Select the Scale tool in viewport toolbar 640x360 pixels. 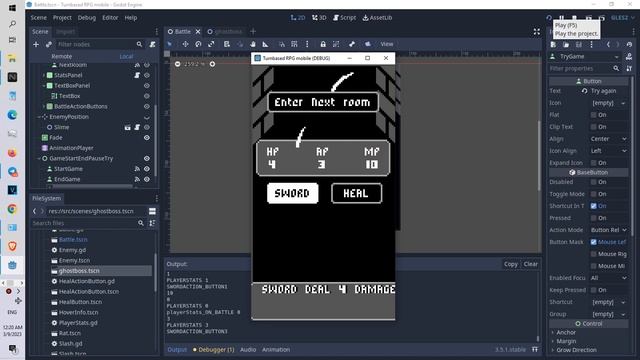[x=211, y=44]
